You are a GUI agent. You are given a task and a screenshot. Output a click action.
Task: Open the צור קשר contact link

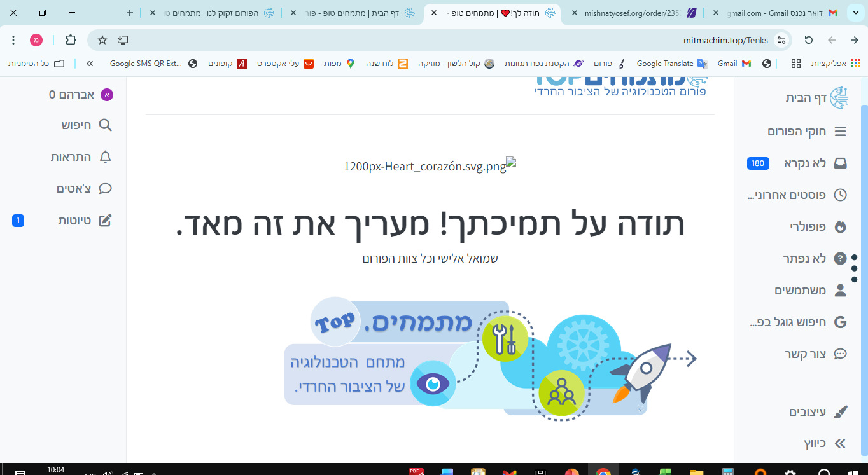coord(841,354)
